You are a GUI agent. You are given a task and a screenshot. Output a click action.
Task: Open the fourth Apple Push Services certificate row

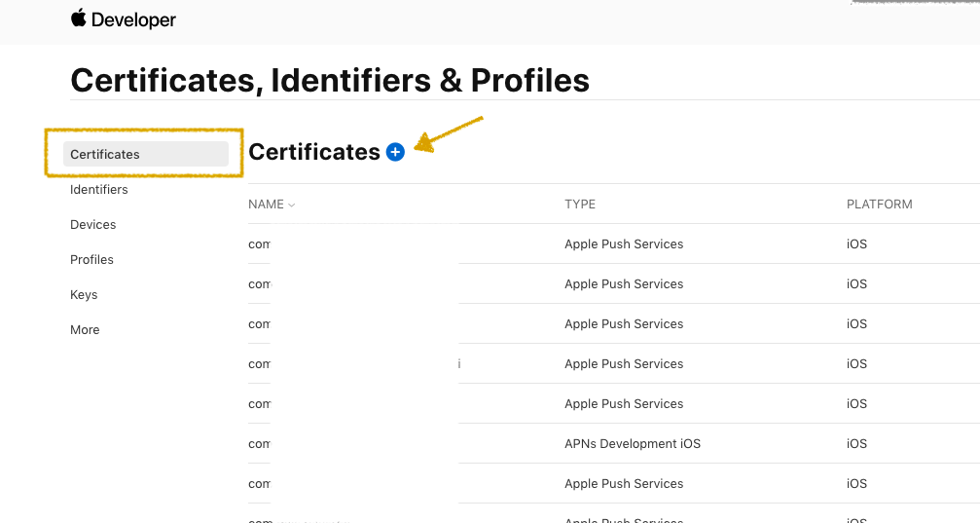614,364
